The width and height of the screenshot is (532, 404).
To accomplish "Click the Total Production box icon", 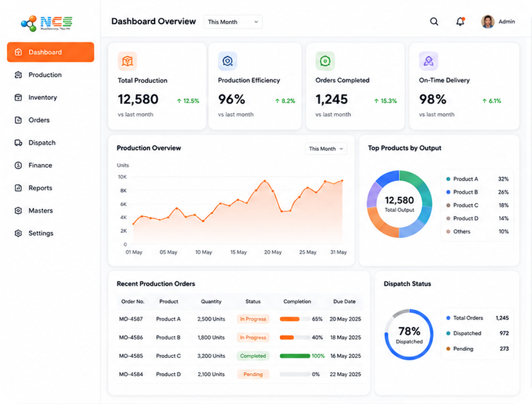I will click(x=127, y=61).
